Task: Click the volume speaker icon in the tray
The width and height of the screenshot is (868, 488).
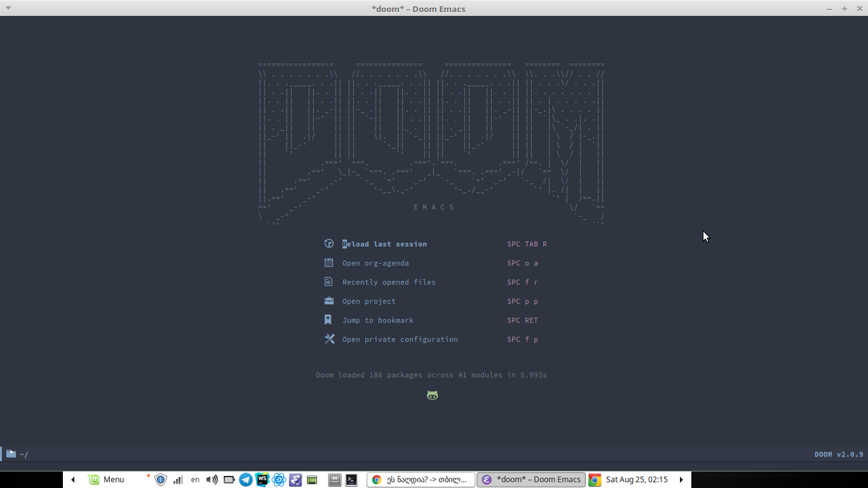Action: pyautogui.click(x=212, y=480)
